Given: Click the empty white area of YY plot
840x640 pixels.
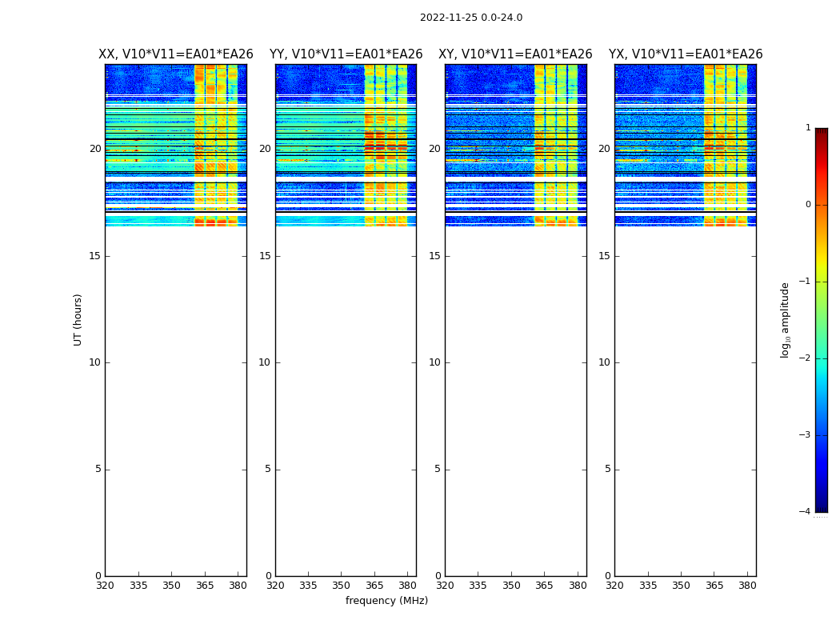Looking at the screenshot, I should [x=346, y=402].
